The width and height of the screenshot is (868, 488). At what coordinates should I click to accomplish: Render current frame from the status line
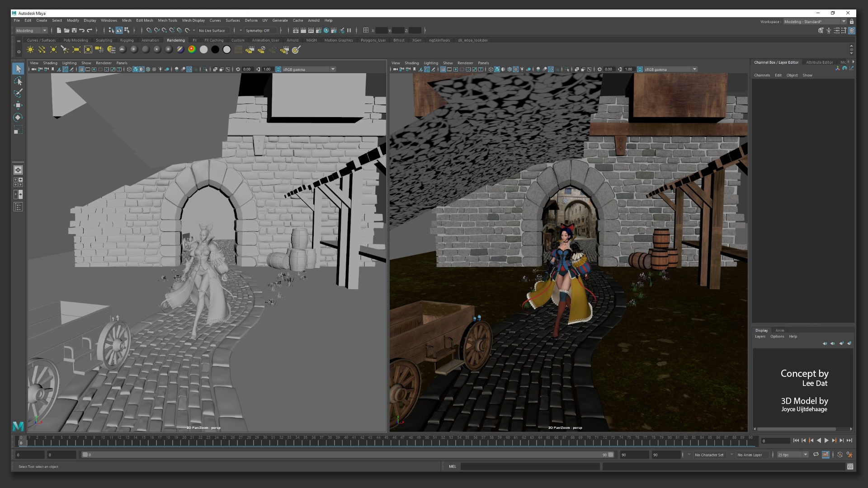coord(303,30)
